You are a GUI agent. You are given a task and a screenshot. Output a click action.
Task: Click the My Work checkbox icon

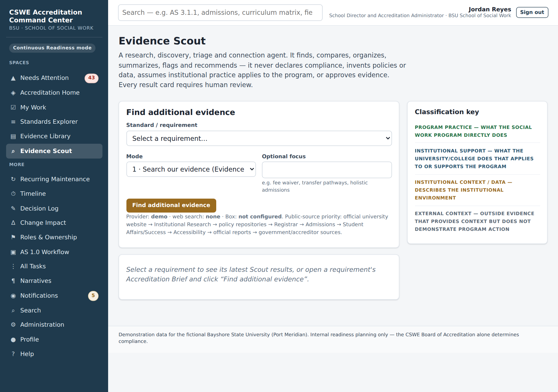point(13,107)
